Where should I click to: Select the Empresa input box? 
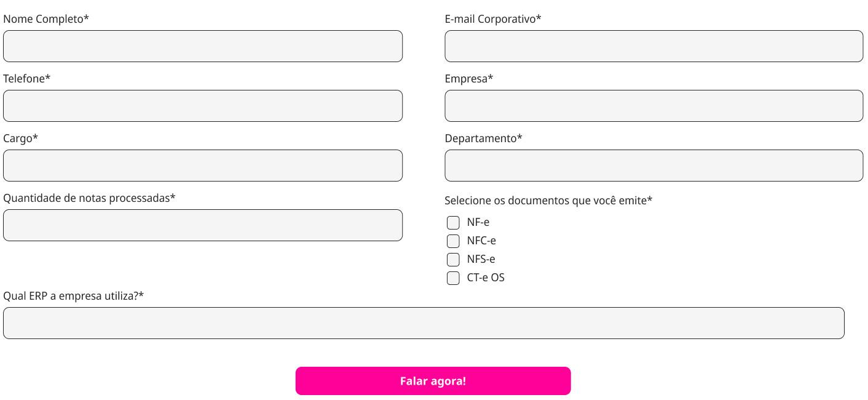click(x=653, y=106)
